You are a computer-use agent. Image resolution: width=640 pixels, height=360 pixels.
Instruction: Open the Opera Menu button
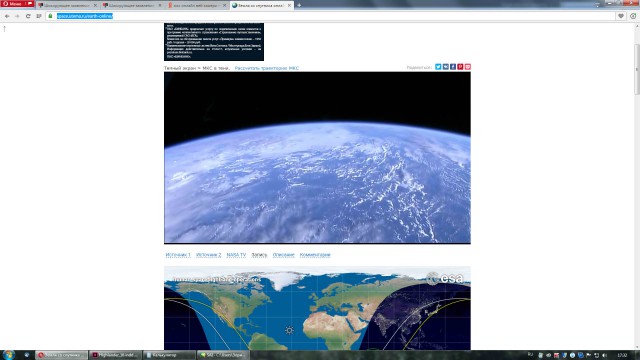click(17, 4)
